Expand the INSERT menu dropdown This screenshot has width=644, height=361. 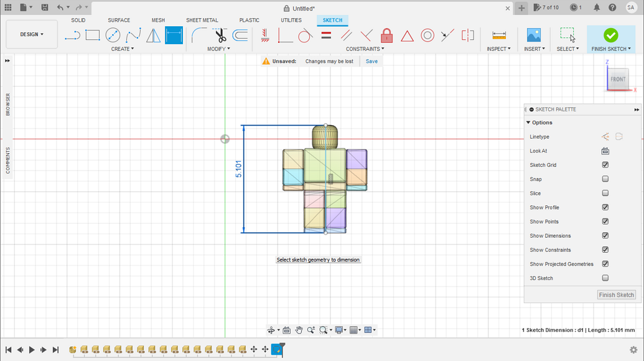point(534,49)
